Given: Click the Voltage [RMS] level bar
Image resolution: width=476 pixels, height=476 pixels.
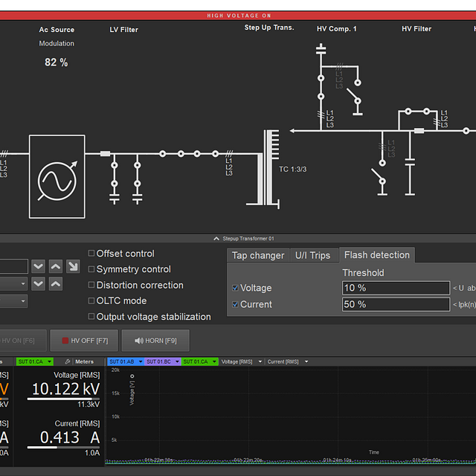Looking at the screenshot, I should [x=63, y=399].
